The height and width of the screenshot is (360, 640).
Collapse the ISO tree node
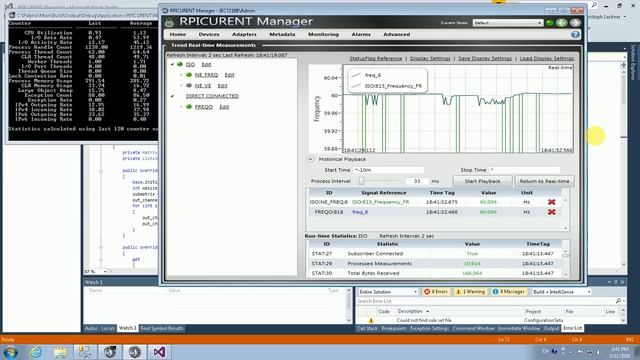pos(172,64)
